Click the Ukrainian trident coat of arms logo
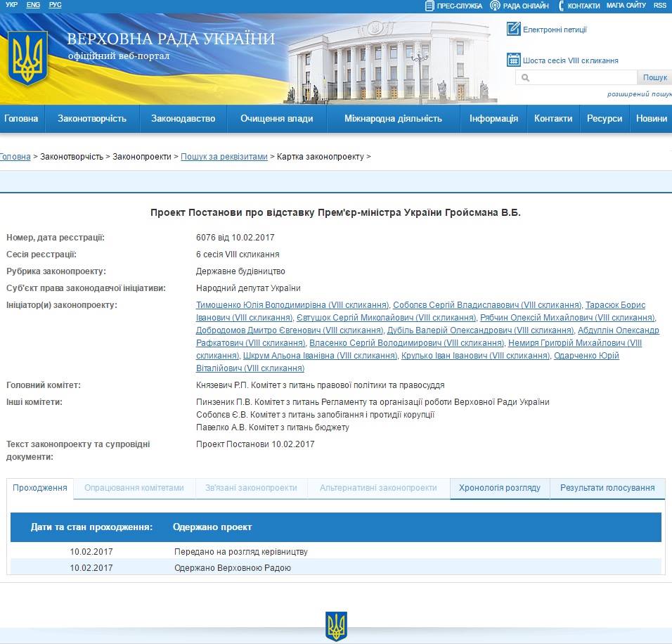This screenshot has width=672, height=644. [27, 58]
